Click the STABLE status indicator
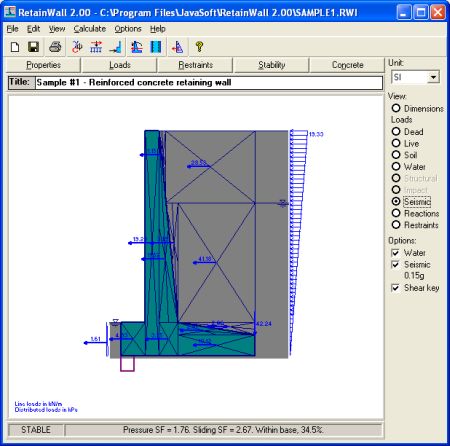 (36, 430)
